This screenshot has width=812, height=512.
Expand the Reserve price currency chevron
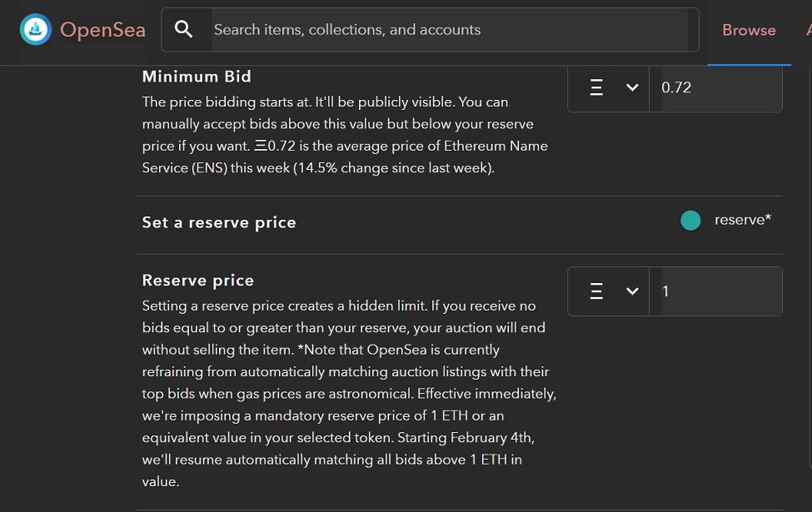tap(632, 291)
